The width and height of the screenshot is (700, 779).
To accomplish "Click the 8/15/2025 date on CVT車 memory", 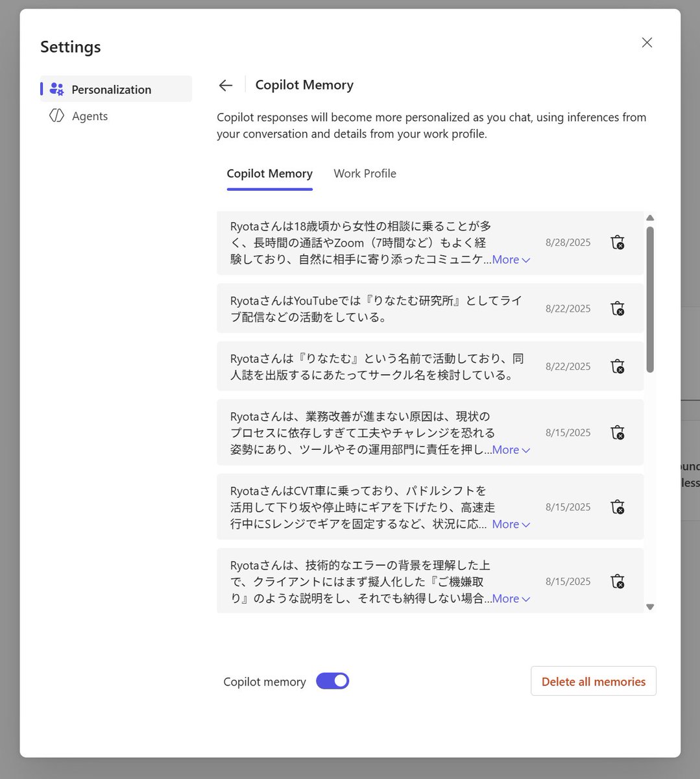I will click(568, 507).
